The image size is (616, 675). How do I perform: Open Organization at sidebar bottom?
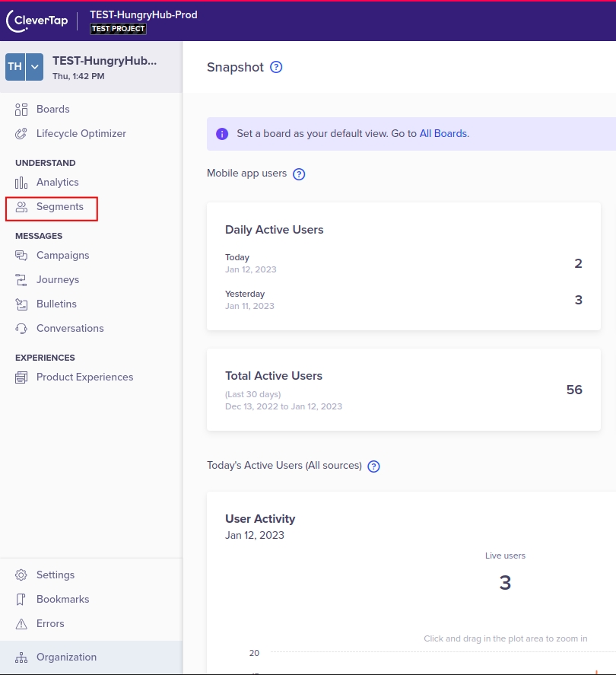(x=66, y=657)
